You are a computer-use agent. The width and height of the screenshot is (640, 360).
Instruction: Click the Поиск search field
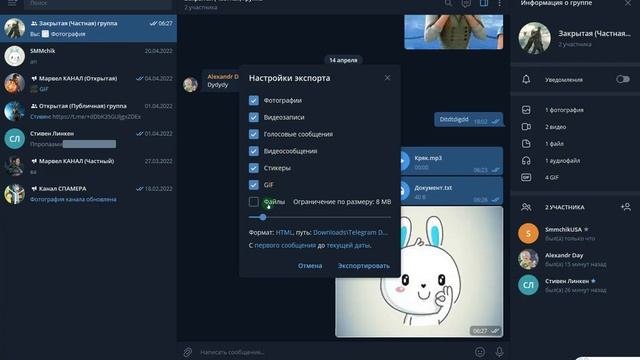98,4
